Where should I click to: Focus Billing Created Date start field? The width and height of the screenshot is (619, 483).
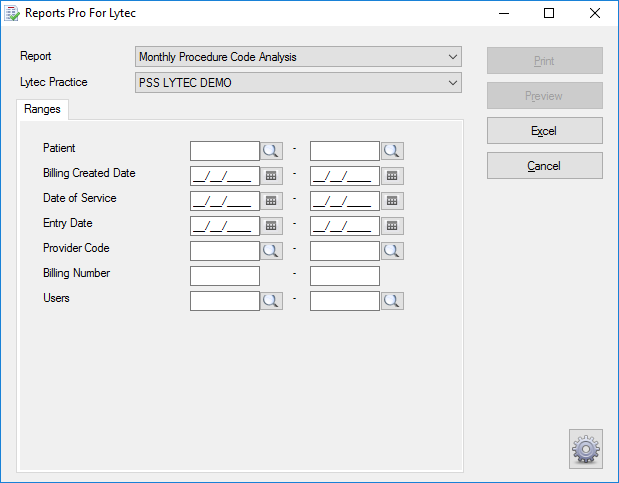(x=225, y=176)
